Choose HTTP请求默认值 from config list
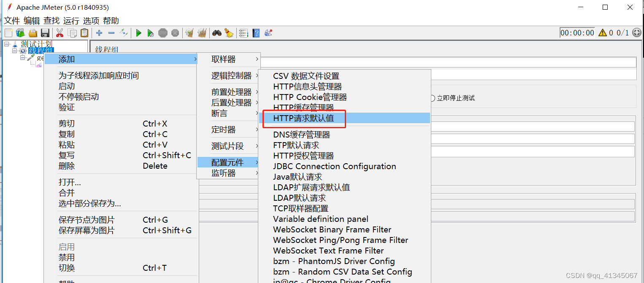Screen dimensions: 644x283 coord(344,118)
